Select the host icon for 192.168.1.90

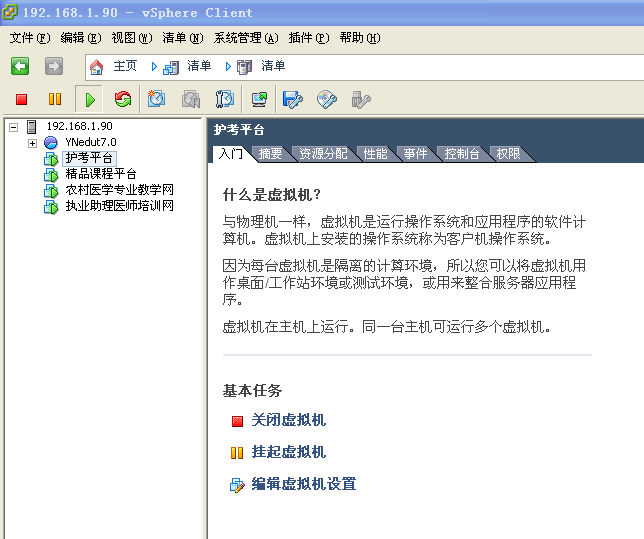coord(32,127)
